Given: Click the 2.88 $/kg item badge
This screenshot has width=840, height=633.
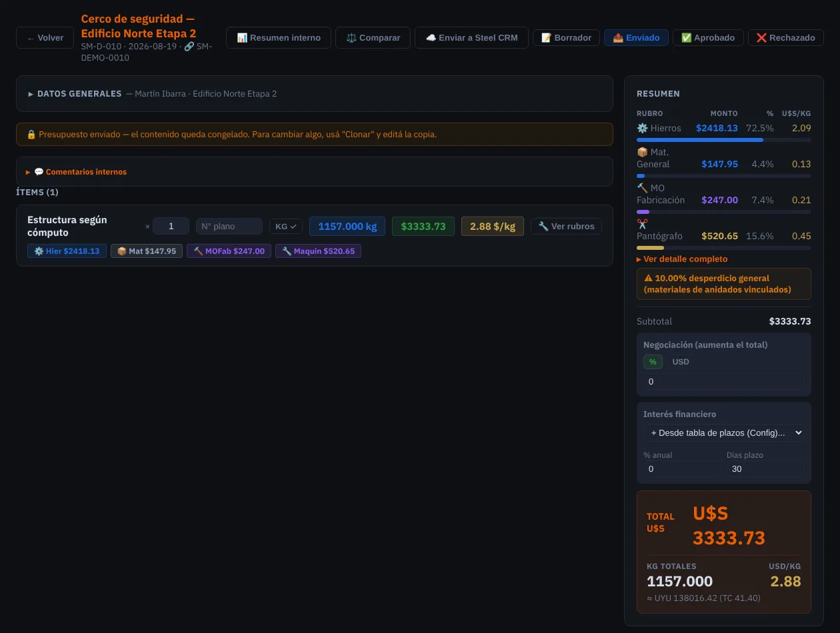Looking at the screenshot, I should [x=493, y=227].
